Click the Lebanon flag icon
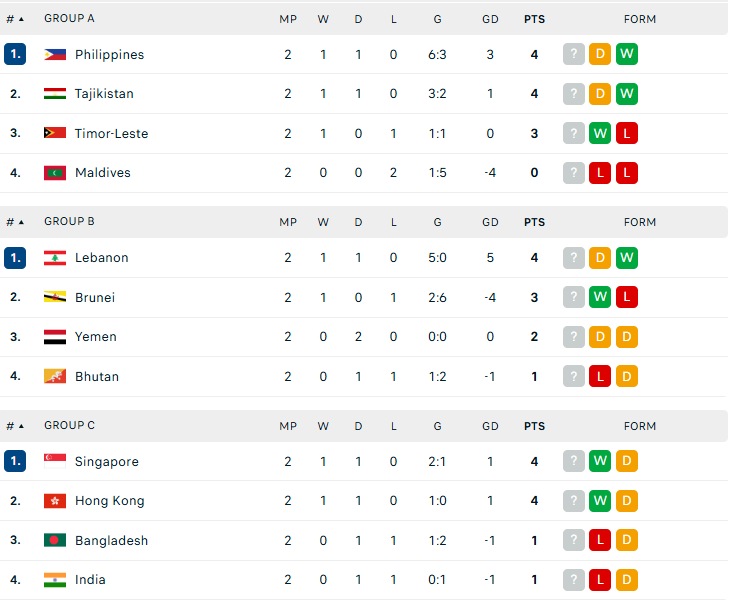Screen dimensions: 729x602 tap(55, 258)
